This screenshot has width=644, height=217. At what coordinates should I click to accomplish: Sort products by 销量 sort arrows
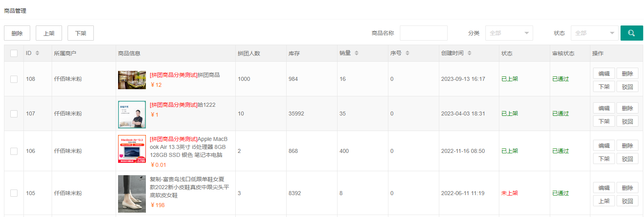tap(357, 53)
